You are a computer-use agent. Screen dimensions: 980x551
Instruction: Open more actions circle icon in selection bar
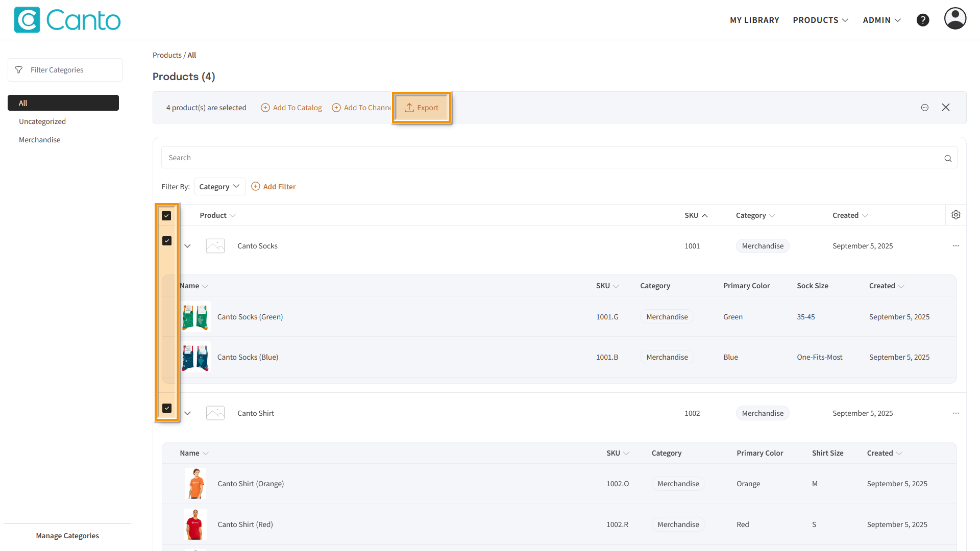[x=924, y=107]
